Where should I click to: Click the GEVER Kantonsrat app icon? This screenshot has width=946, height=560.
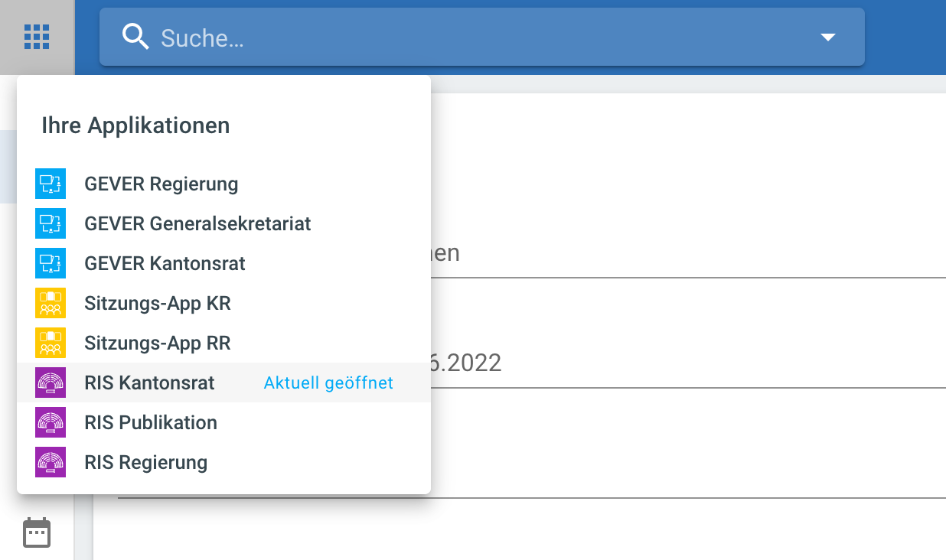click(x=51, y=263)
